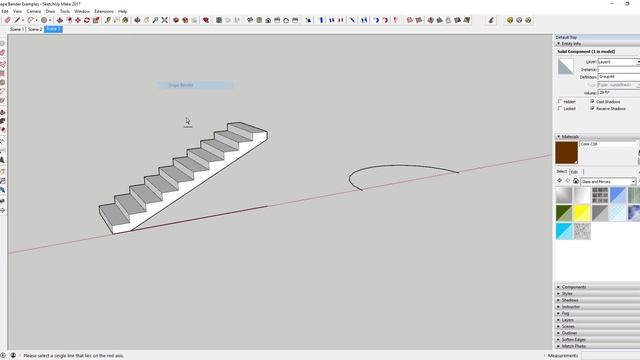640x360 pixels.
Task: Pick the cyan blue material swatch
Action: (564, 231)
